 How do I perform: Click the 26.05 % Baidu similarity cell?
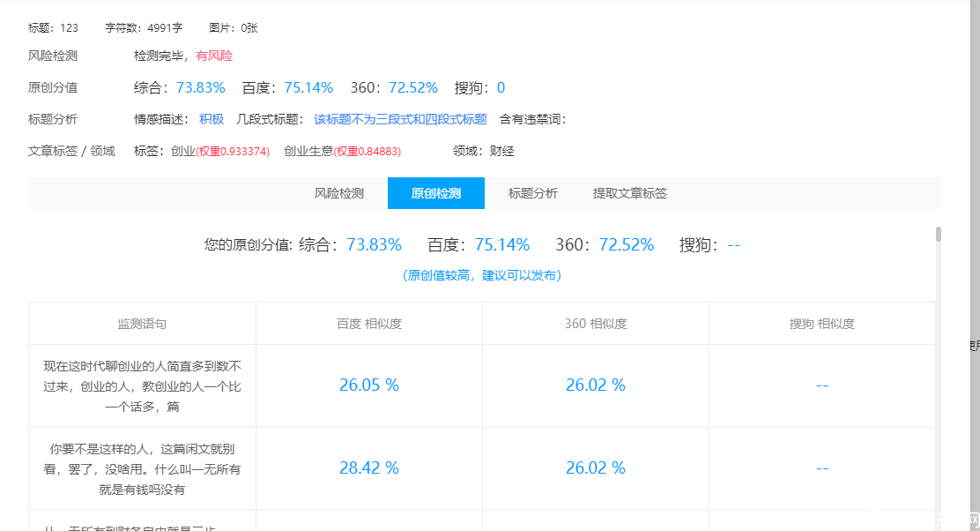tap(368, 385)
